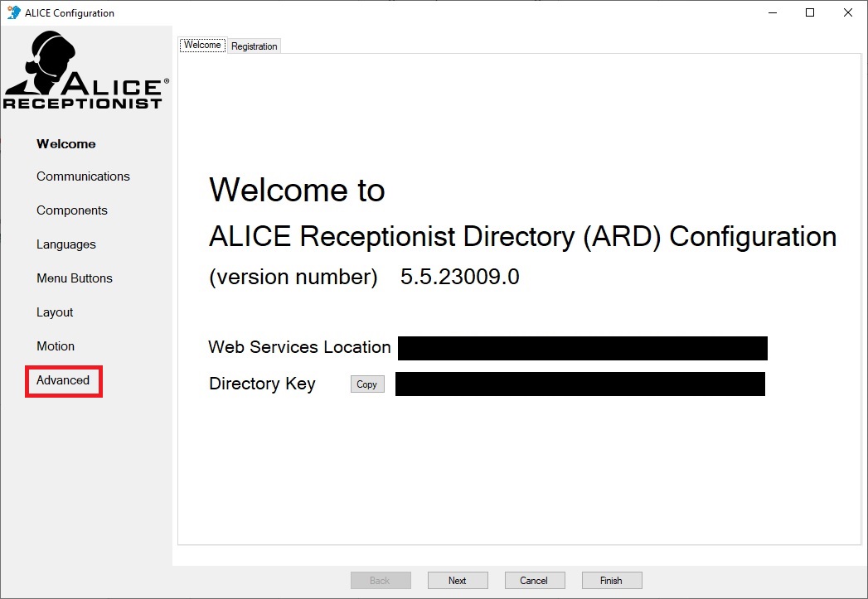Select the Layout sidebar item
The width and height of the screenshot is (868, 599).
point(55,312)
